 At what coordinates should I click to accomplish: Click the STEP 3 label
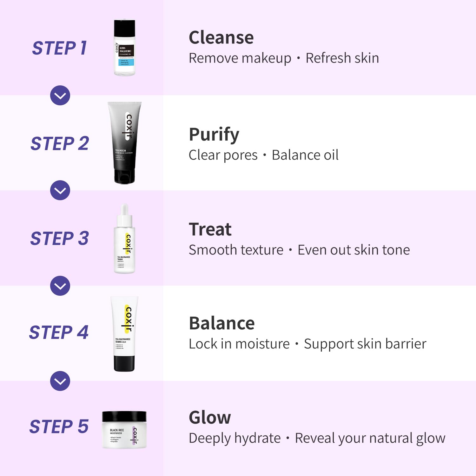coord(60,238)
